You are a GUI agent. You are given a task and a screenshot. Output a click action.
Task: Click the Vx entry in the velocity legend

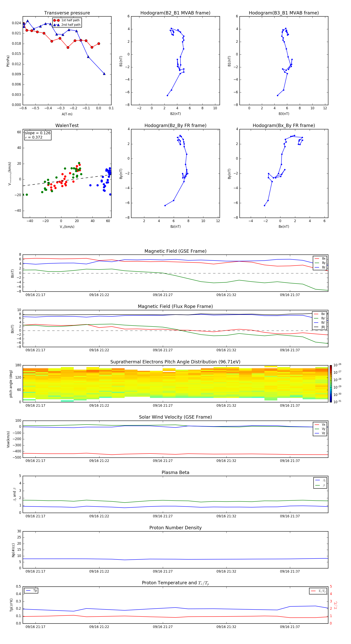tap(320, 425)
